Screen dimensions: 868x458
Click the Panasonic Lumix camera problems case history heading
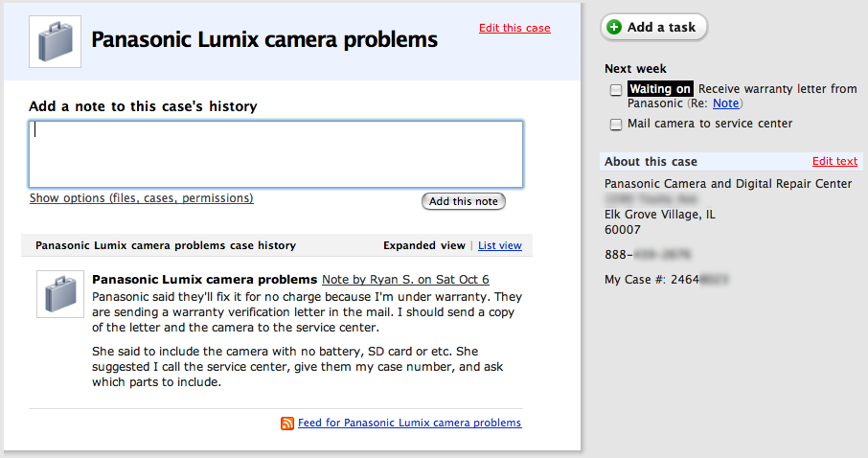point(166,245)
